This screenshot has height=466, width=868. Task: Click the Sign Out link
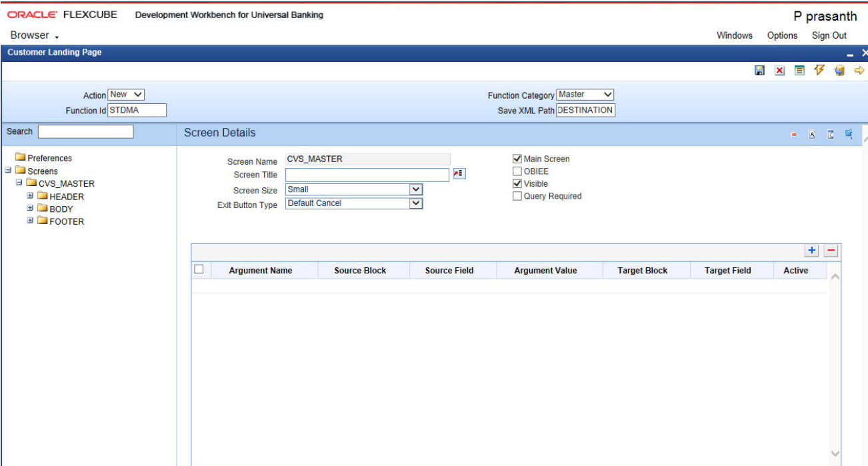click(x=829, y=35)
